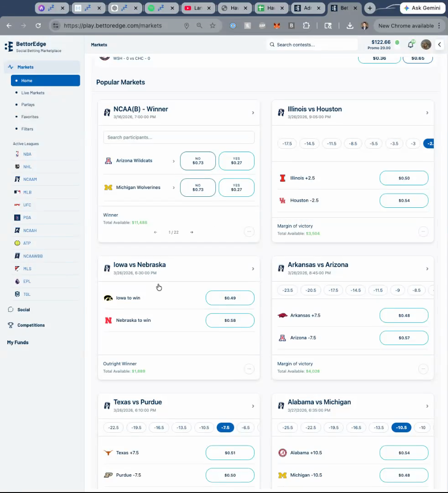Choose YES $0.27 for Arizona Wildcats
This screenshot has width=448, height=493.
(236, 161)
